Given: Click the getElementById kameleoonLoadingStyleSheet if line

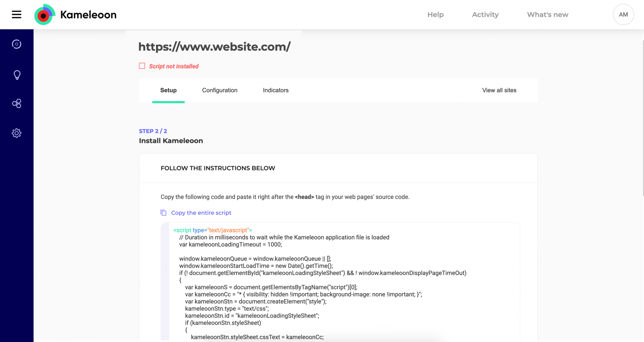Looking at the screenshot, I should tap(323, 273).
